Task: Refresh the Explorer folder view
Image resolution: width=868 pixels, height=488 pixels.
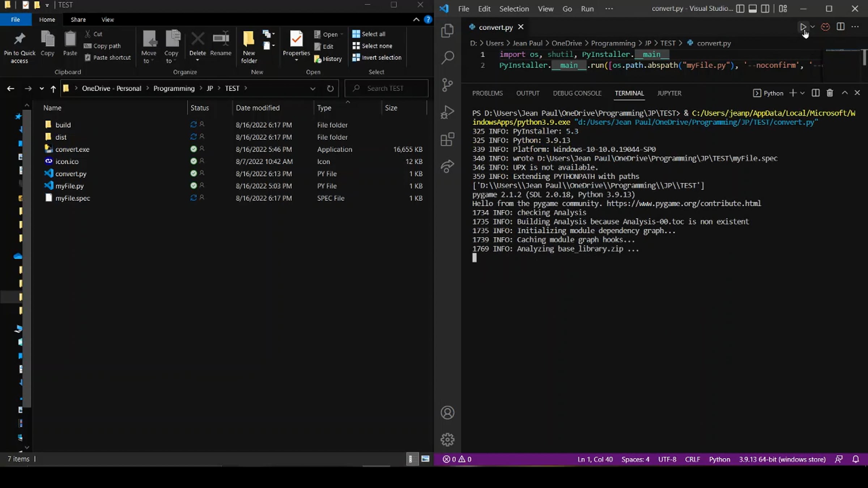Action: tap(330, 89)
